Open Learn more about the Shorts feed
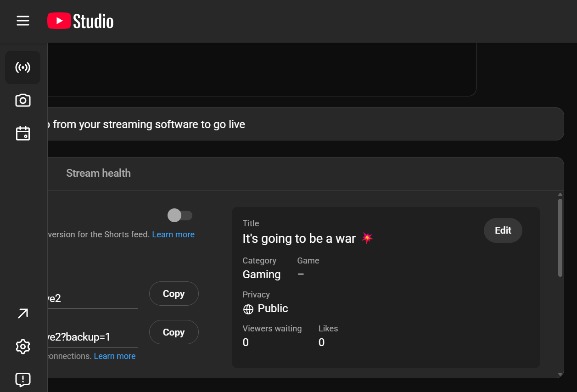This screenshot has width=577, height=392. [x=173, y=234]
